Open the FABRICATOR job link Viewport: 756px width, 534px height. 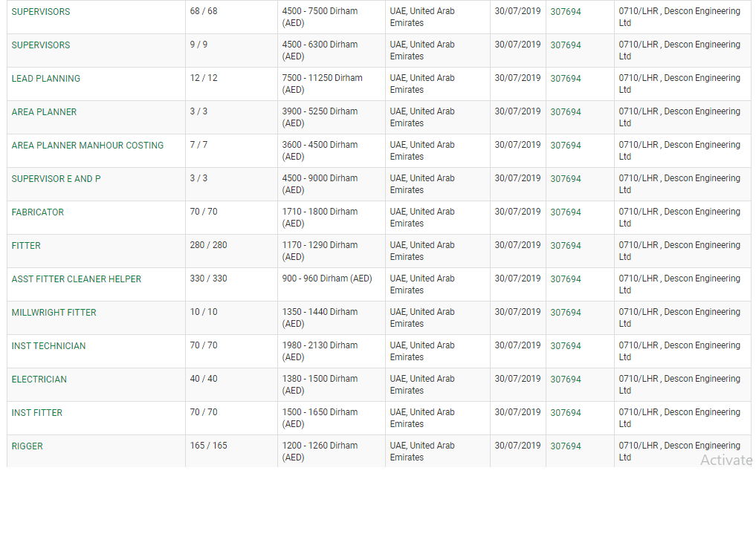(38, 212)
